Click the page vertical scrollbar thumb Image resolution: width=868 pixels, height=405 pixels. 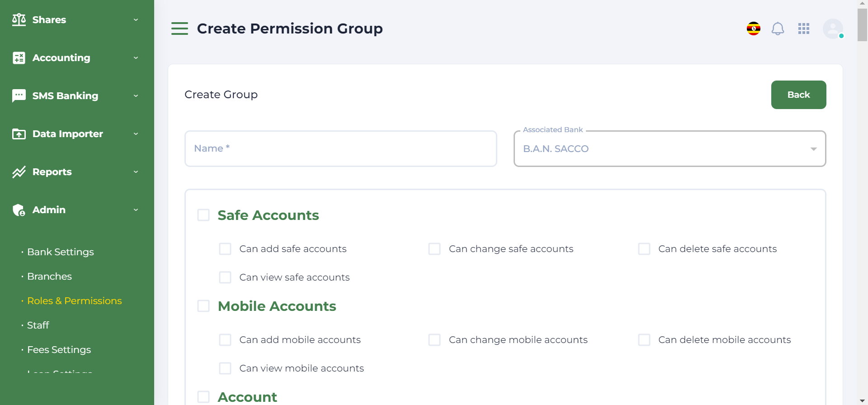coord(862,25)
